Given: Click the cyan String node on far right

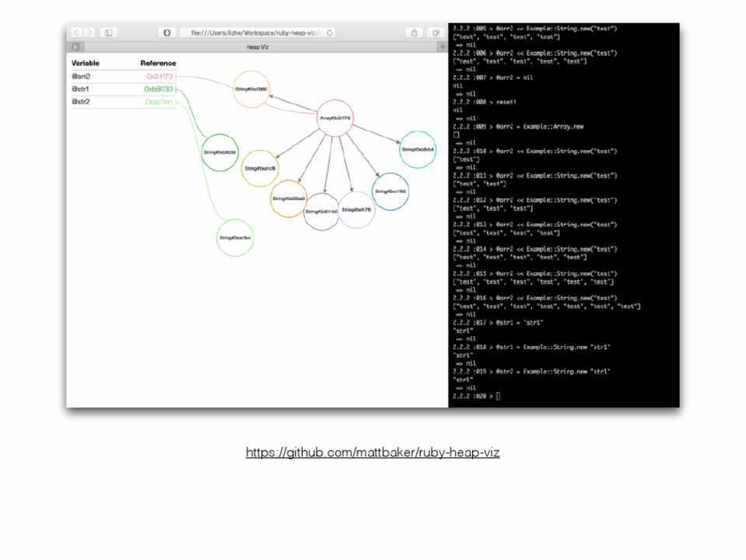Looking at the screenshot, I should point(418,149).
